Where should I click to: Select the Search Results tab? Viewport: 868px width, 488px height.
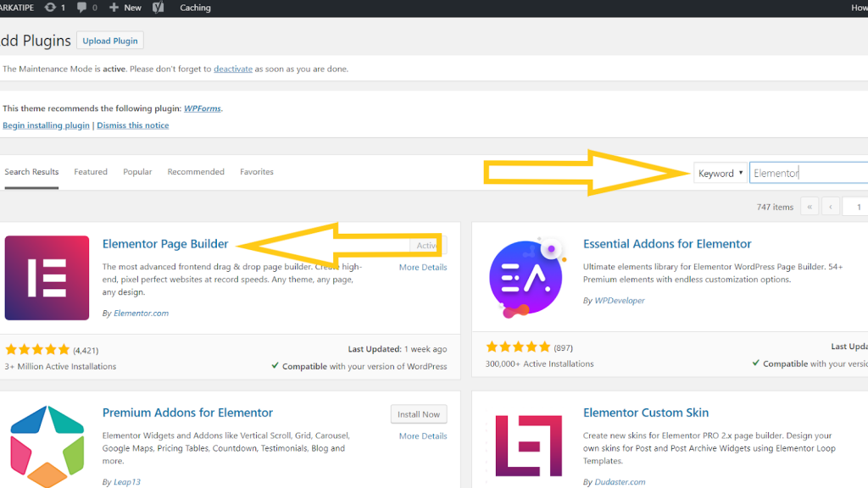click(31, 171)
